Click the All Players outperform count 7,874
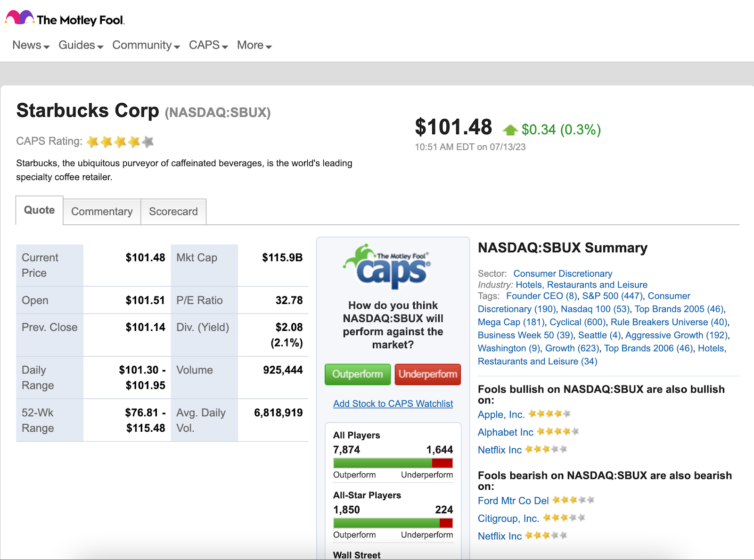The image size is (754, 560). [x=346, y=450]
